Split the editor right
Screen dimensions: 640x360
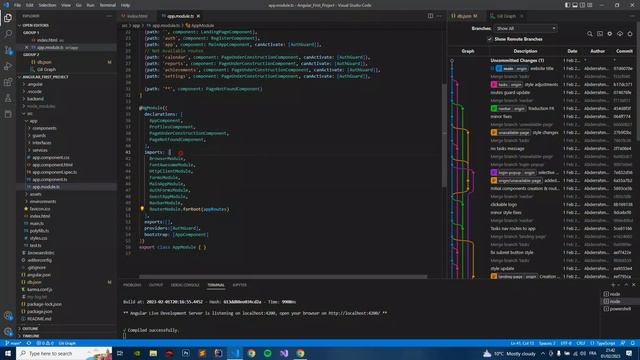point(430,16)
